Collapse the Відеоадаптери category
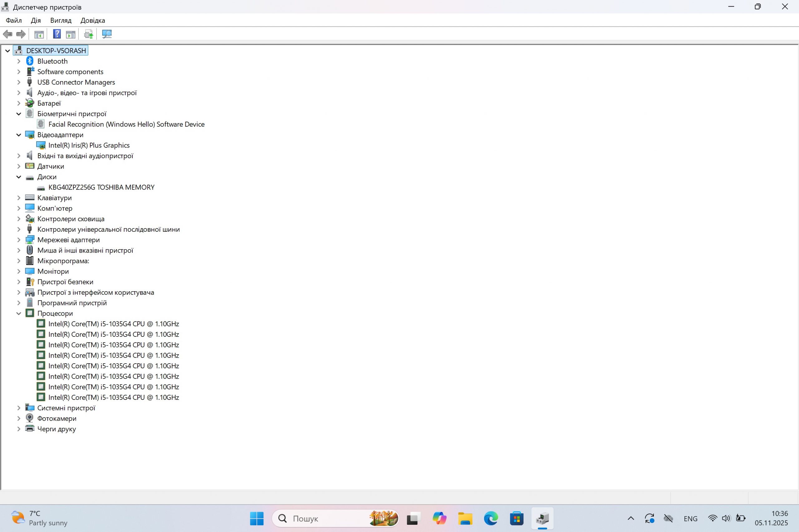799x532 pixels. [x=19, y=135]
